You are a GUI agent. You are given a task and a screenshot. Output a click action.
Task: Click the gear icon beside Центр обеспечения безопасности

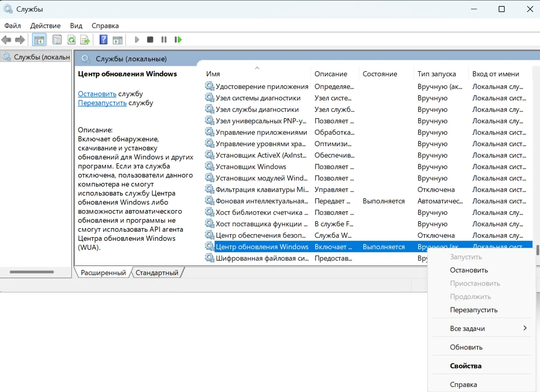pyautogui.click(x=209, y=235)
